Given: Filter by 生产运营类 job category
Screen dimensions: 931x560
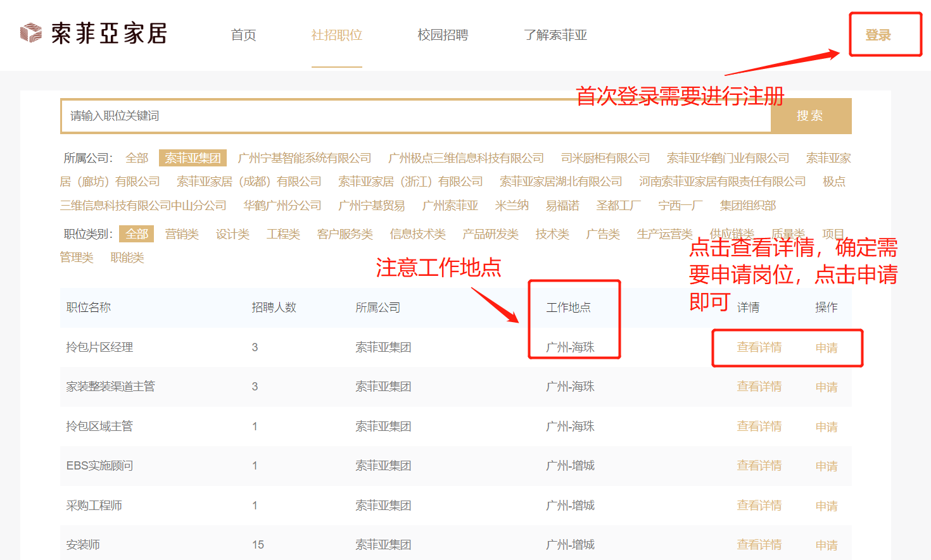Looking at the screenshot, I should (x=664, y=234).
